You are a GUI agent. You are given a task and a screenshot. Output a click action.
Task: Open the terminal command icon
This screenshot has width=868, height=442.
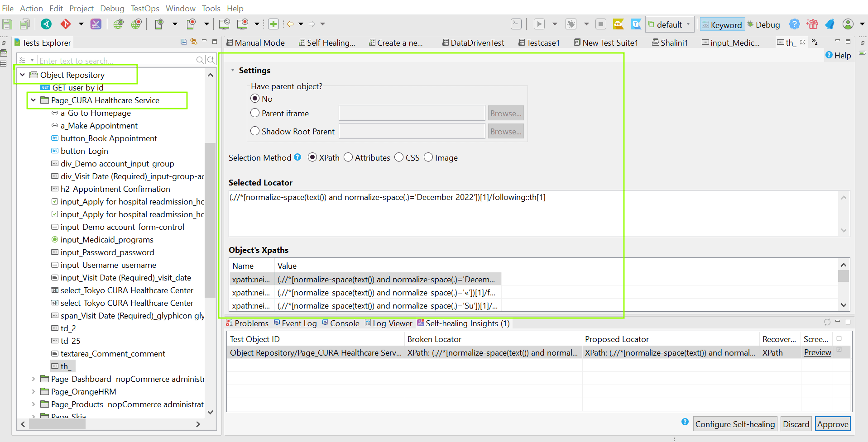click(x=516, y=24)
